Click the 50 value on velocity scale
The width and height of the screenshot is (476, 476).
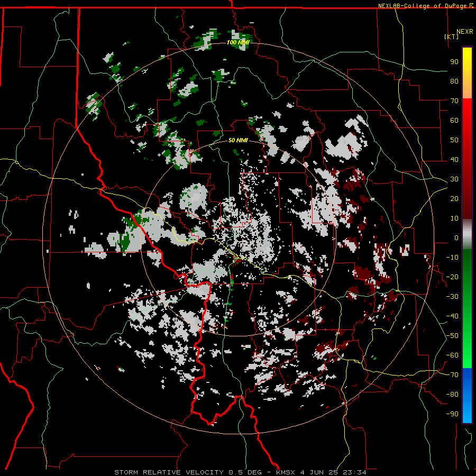[454, 140]
